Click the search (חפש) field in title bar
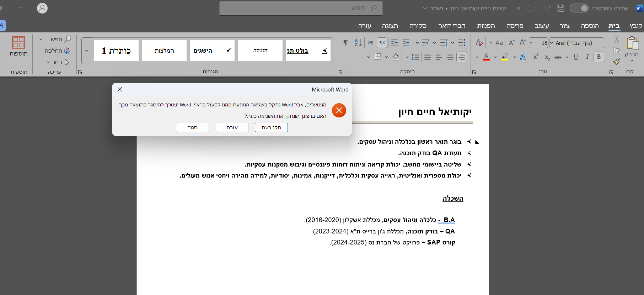 click(301, 8)
